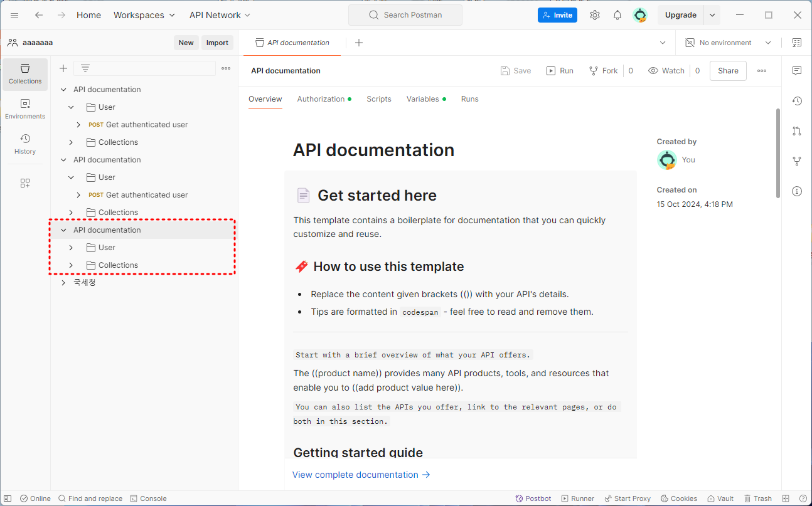Open the pull requests icon in right sidebar
Image resolution: width=812 pixels, height=506 pixels.
pos(797,131)
